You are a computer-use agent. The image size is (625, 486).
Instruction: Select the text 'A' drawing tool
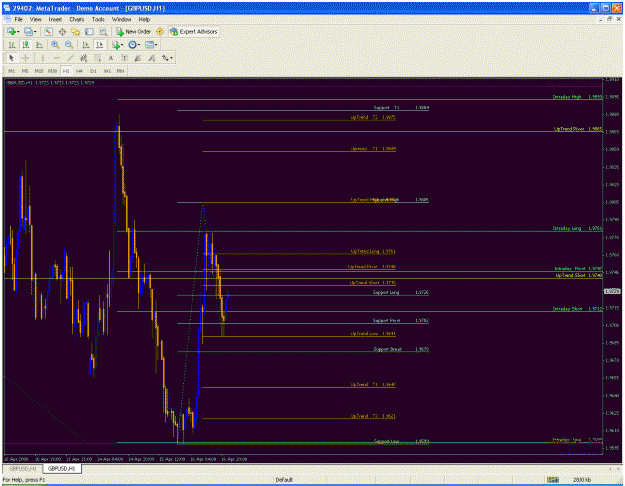(111, 58)
